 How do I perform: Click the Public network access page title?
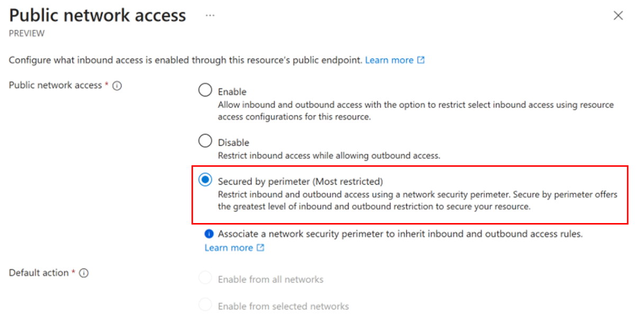point(97,15)
